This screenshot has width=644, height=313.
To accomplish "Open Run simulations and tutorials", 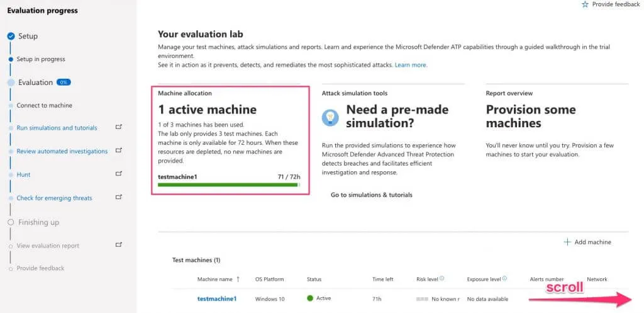I will (57, 128).
